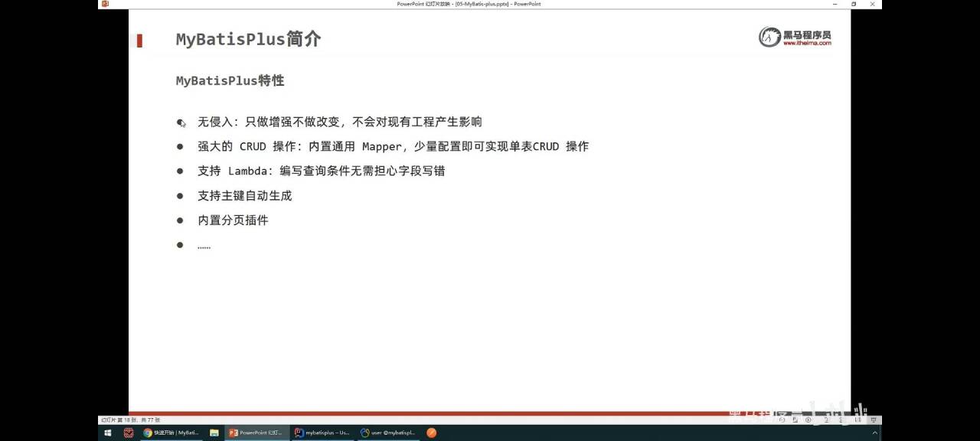Click the bullet 支持主键自动生成
Screen dimensions: 980x441
point(245,195)
